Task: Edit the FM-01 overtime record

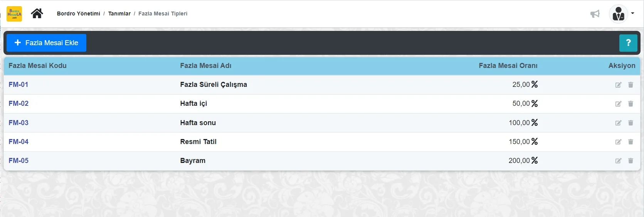Action: click(618, 85)
